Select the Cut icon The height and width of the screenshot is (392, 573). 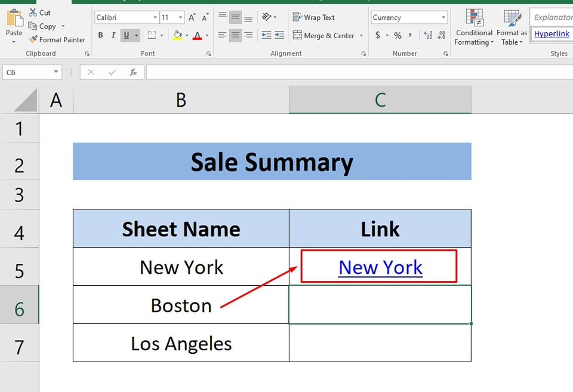(41, 12)
